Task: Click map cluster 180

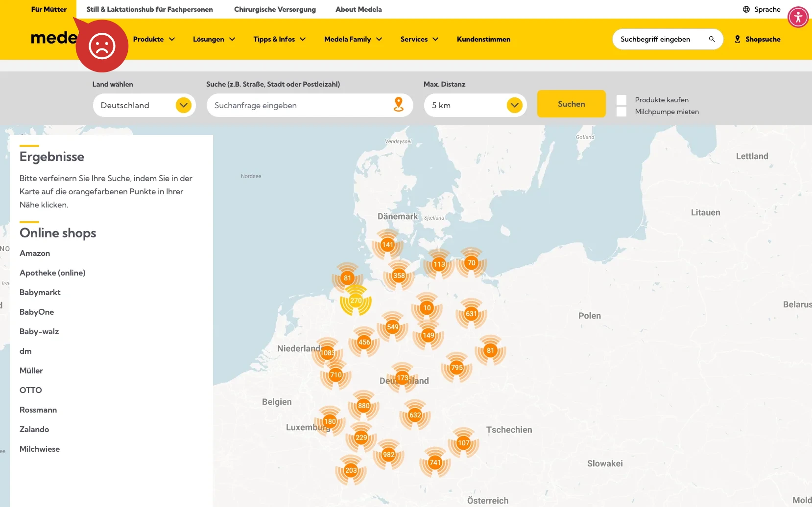Action: point(330,421)
